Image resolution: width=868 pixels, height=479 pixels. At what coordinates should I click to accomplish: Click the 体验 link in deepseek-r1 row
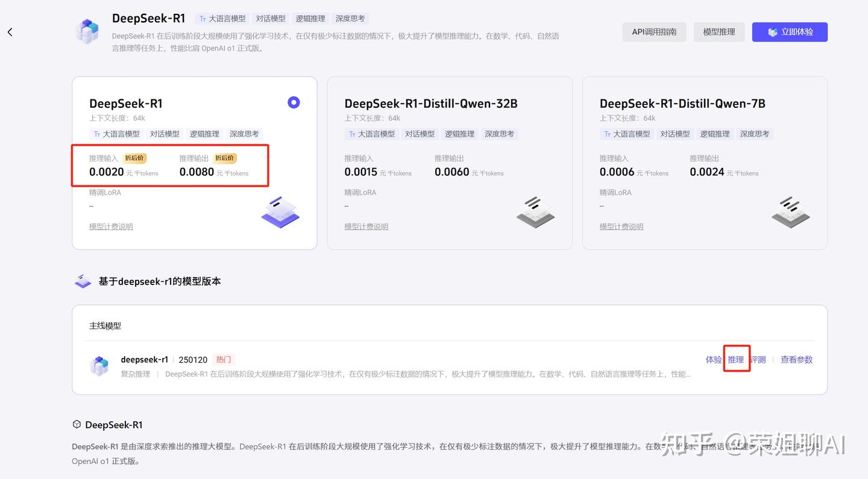(713, 359)
